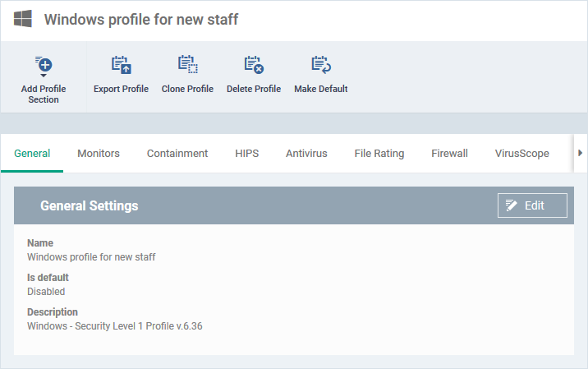Viewport: 588px width, 369px height.
Task: Click Edit in General Settings
Action: coord(532,205)
